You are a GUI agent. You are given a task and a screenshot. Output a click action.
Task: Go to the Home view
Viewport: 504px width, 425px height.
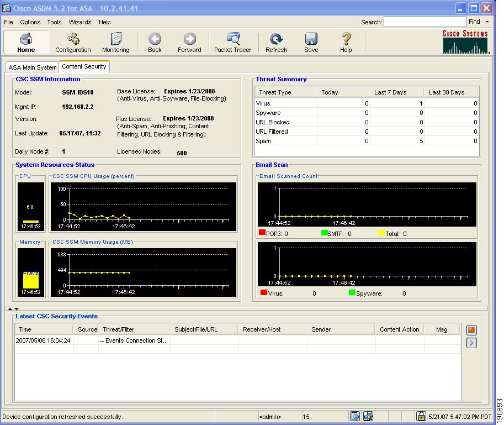coord(26,42)
